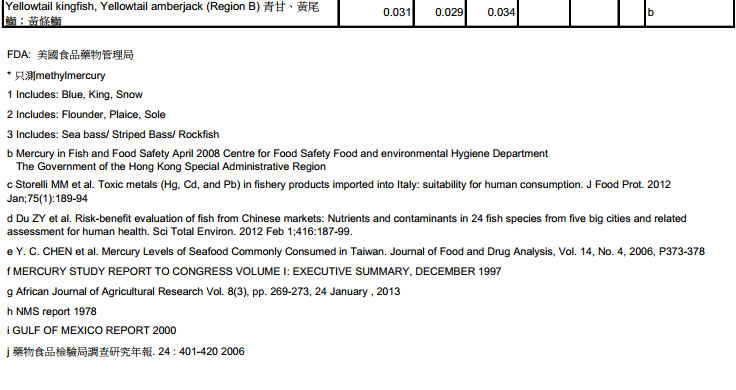
Task: Click the asterisk methylmercury footnote
Action: click(x=56, y=76)
